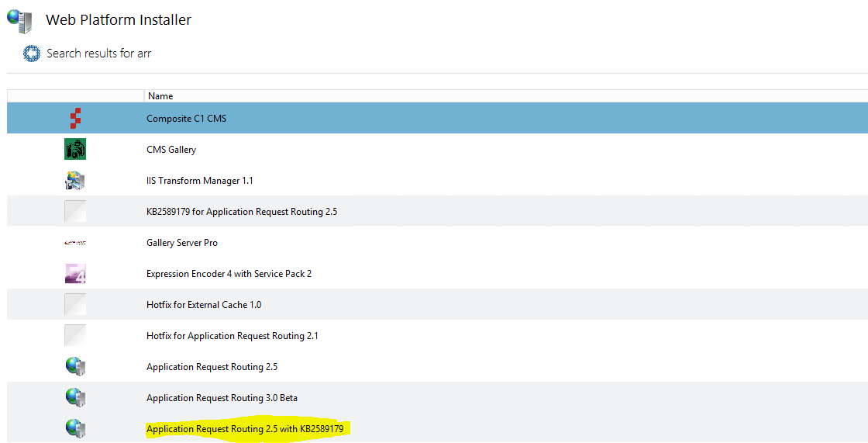868x443 pixels.
Task: Select Hotfix for External Cache 1.0
Action: coord(204,305)
